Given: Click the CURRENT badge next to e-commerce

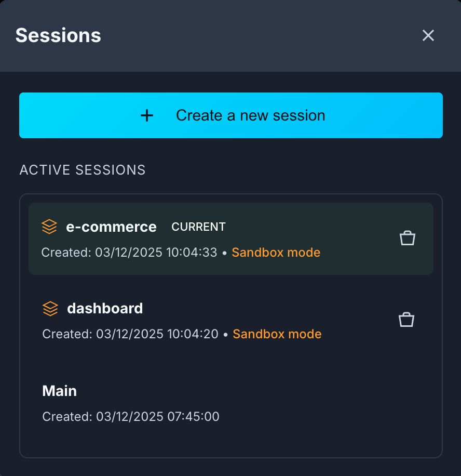Looking at the screenshot, I should (x=198, y=227).
